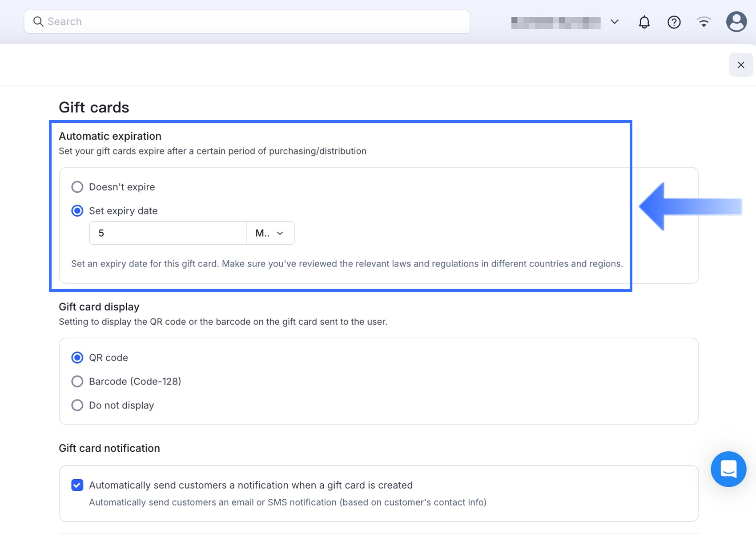The height and width of the screenshot is (542, 756).
Task: Click the blurred store name
Action: (x=555, y=22)
